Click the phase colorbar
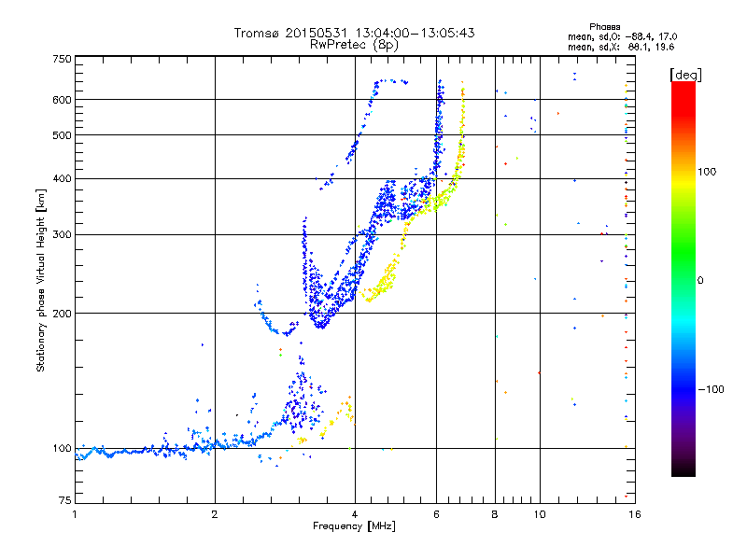Image resolution: width=747 pixels, height=560 pixels. (x=684, y=279)
